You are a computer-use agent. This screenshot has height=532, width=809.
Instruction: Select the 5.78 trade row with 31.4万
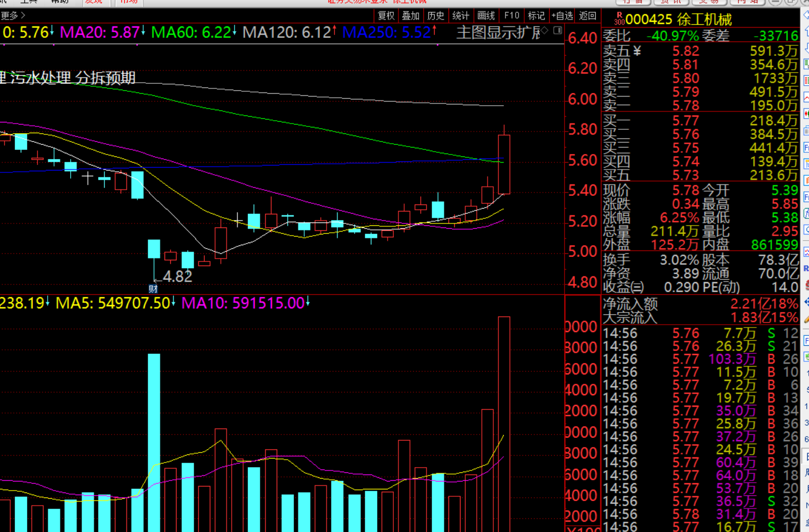(700, 514)
